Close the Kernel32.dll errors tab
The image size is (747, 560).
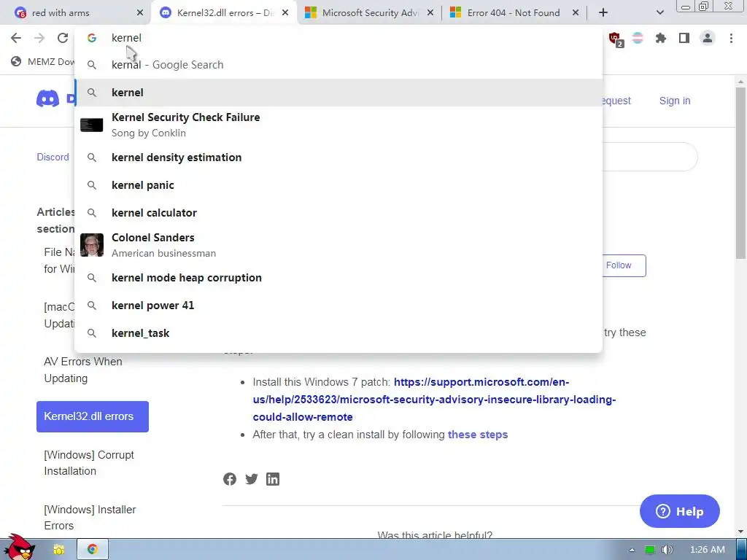click(x=285, y=13)
